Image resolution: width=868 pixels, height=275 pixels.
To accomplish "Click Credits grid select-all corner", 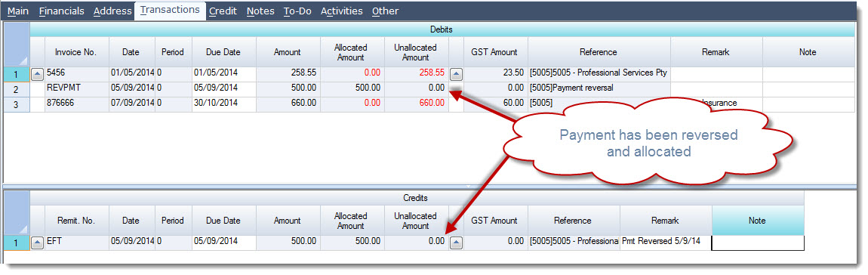I will coord(16,214).
